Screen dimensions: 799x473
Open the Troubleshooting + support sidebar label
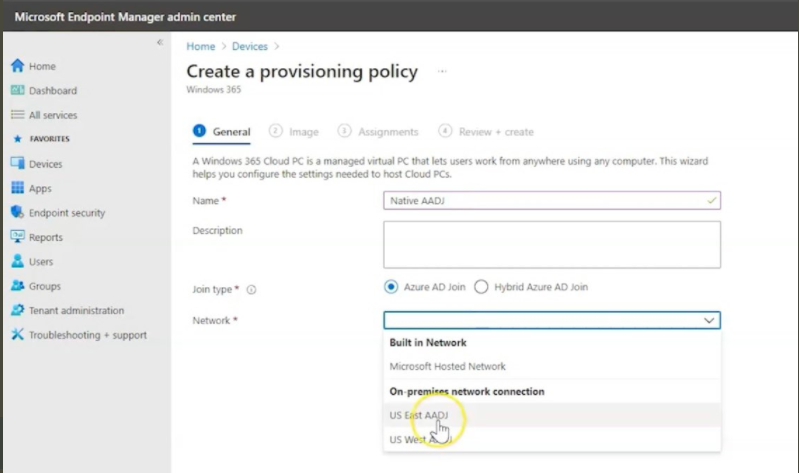(88, 335)
